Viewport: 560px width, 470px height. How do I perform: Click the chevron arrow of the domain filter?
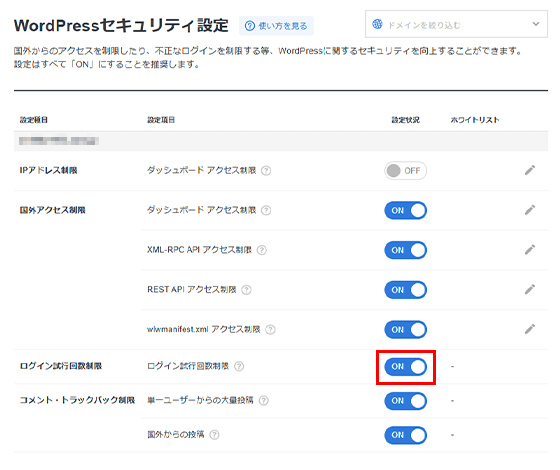click(x=536, y=24)
